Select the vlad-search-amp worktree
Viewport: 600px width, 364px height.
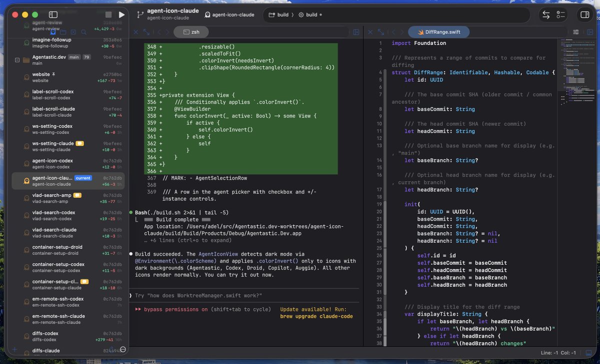(x=68, y=198)
